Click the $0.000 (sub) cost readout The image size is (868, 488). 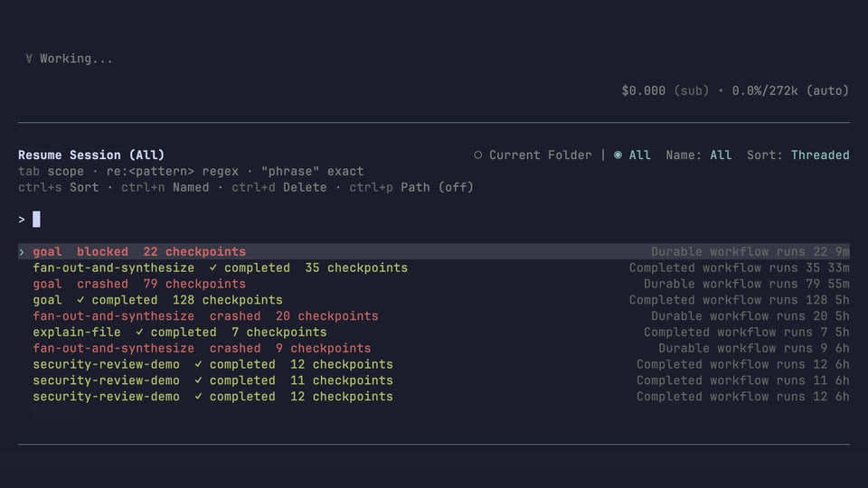tap(665, 90)
